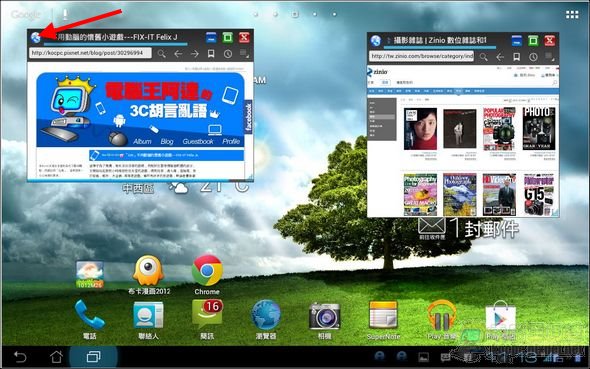590x369 pixels.
Task: Open Album link on the blog banner
Action: coord(142,141)
